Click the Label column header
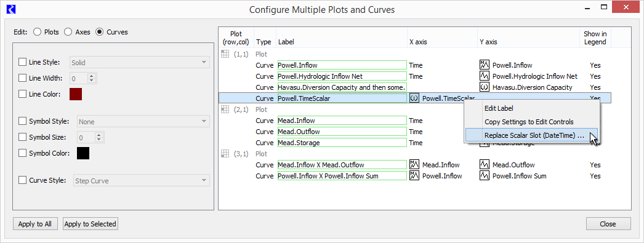Image resolution: width=644 pixels, height=243 pixels. [342, 38]
